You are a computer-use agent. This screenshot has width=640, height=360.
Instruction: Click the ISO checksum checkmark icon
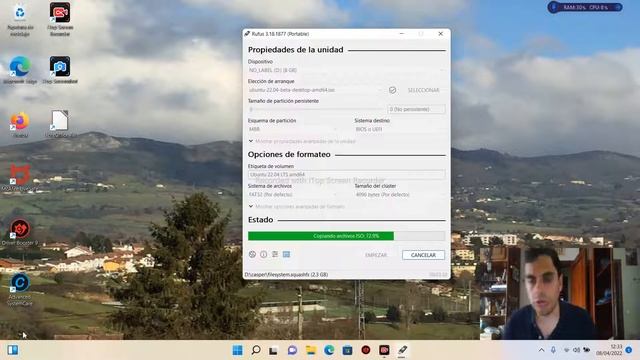pyautogui.click(x=392, y=90)
